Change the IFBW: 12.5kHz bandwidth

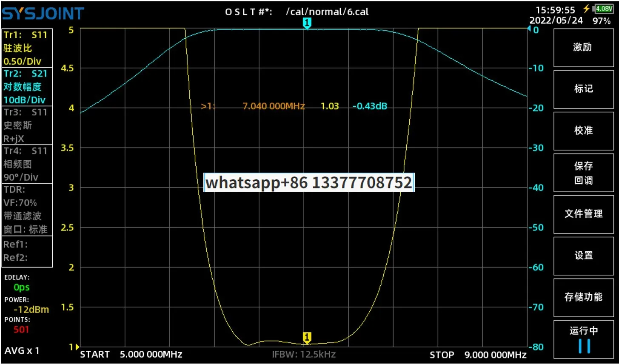click(x=304, y=354)
